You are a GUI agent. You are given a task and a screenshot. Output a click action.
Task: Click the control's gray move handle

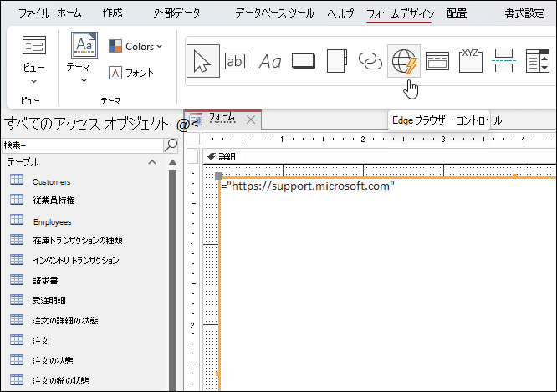[x=219, y=176]
